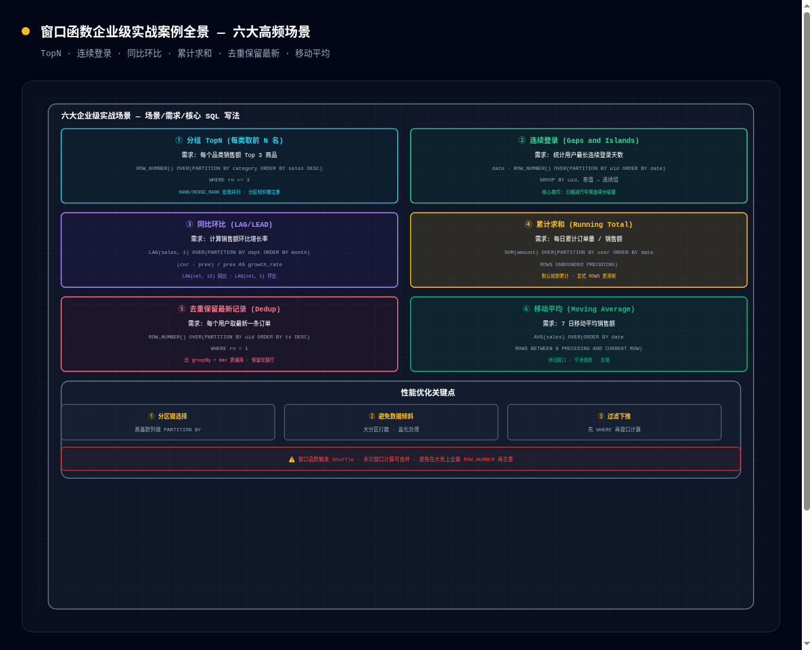The image size is (812, 650).
Task: Select the ④ 累计求和 (Running Total) title
Action: (579, 225)
